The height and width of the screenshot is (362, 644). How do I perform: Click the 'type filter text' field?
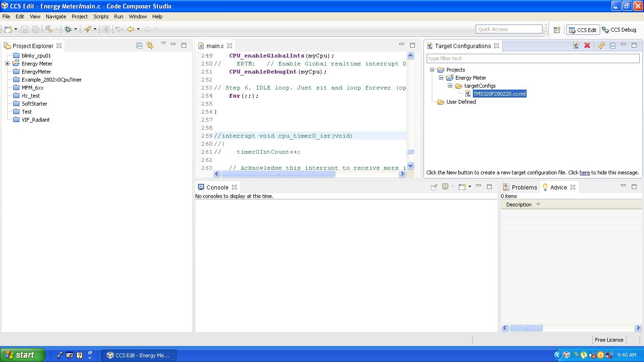(x=533, y=58)
